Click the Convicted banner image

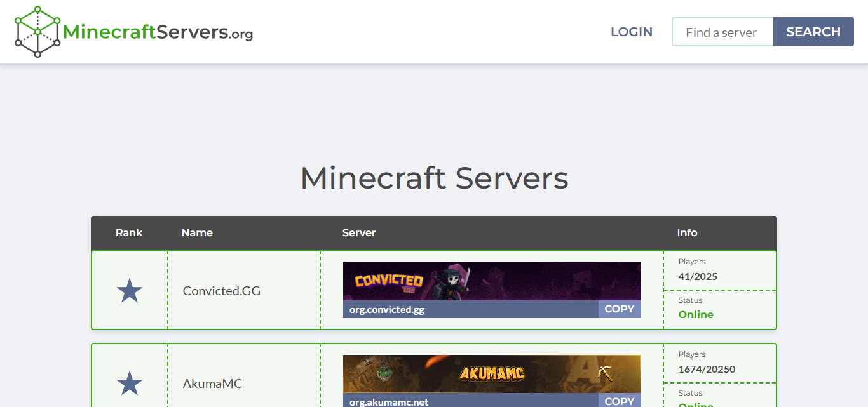point(492,281)
